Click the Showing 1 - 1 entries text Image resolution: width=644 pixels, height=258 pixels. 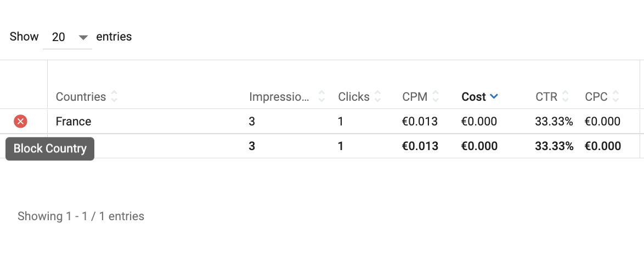coord(81,216)
